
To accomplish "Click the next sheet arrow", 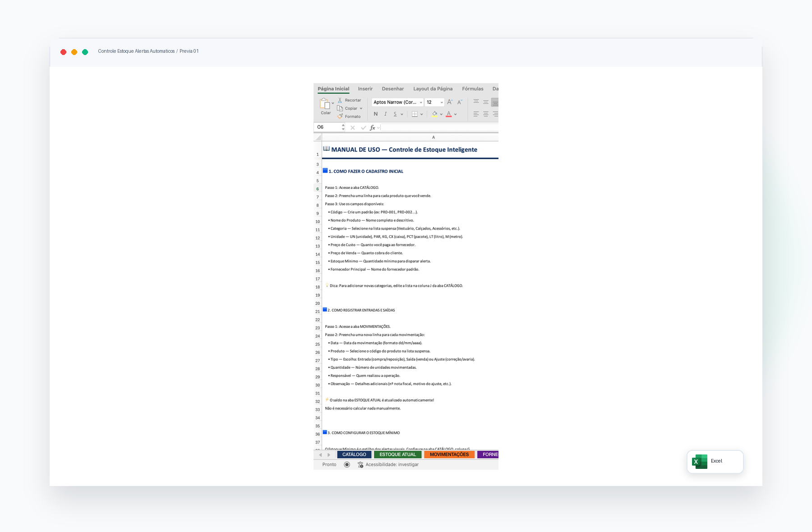I will 329,454.
